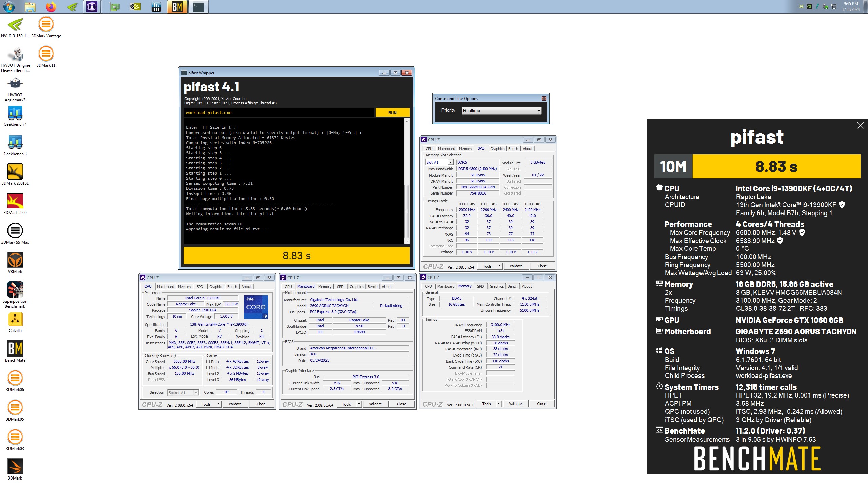Viewport: 868px width, 488px height.
Task: Open About tab in CPU window
Action: [x=246, y=287]
